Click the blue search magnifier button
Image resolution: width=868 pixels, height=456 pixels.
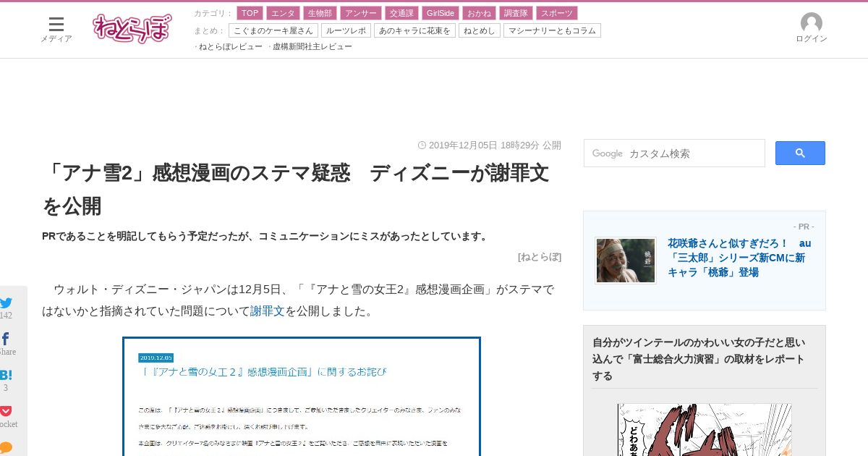tap(800, 153)
